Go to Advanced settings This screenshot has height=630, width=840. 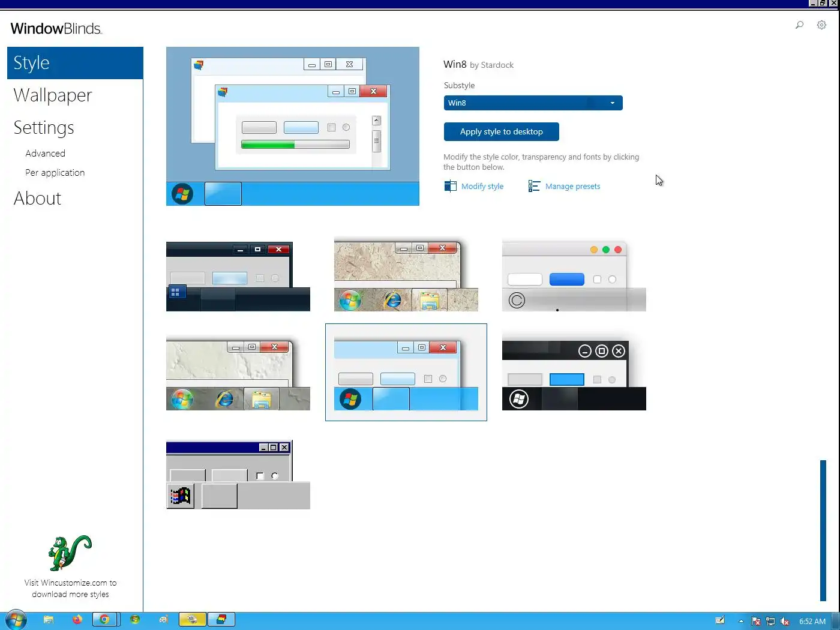pos(45,154)
